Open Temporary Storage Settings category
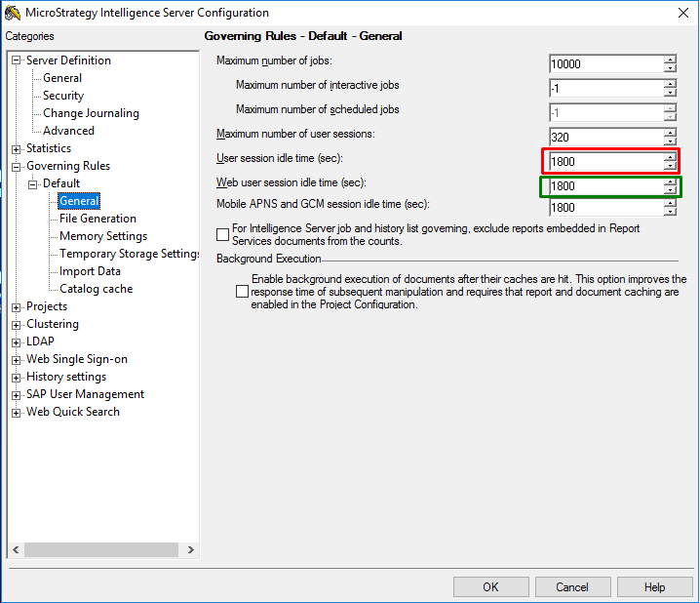 (x=129, y=254)
